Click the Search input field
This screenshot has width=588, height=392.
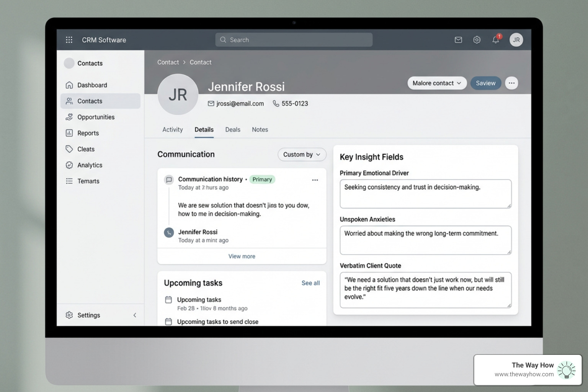coord(294,40)
